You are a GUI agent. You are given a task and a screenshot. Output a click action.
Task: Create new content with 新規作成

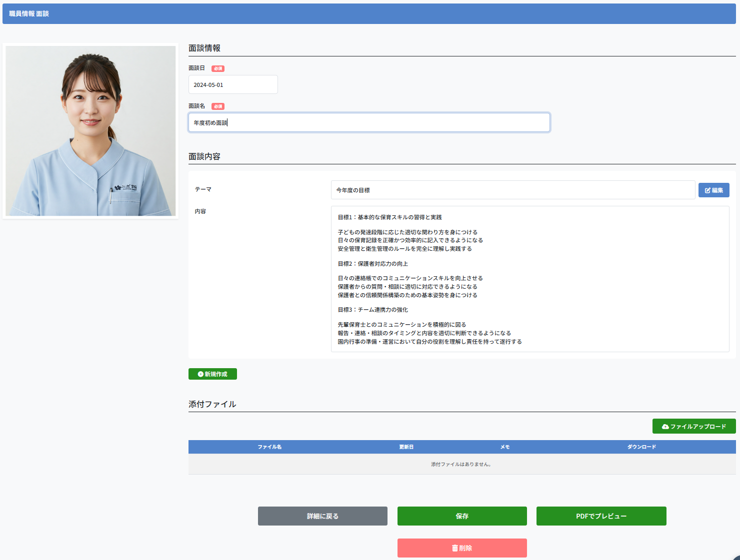point(212,374)
